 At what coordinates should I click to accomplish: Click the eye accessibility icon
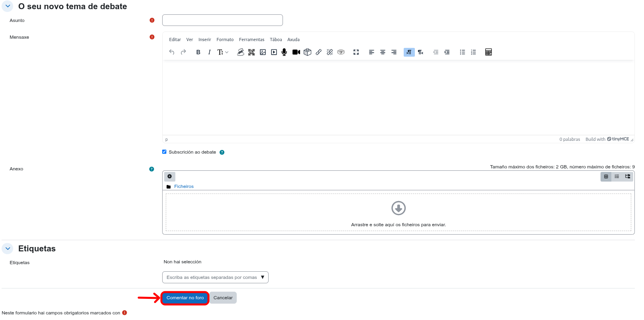point(341,52)
